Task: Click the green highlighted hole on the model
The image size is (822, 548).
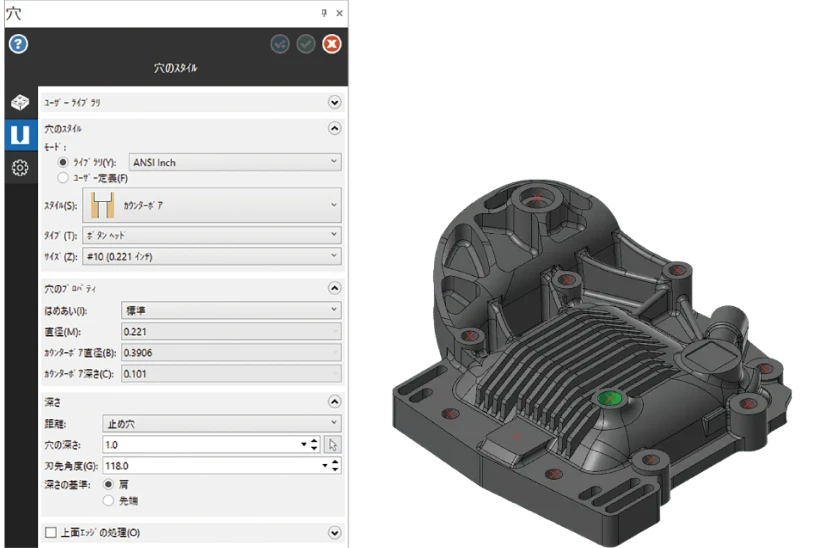Action: pyautogui.click(x=608, y=399)
